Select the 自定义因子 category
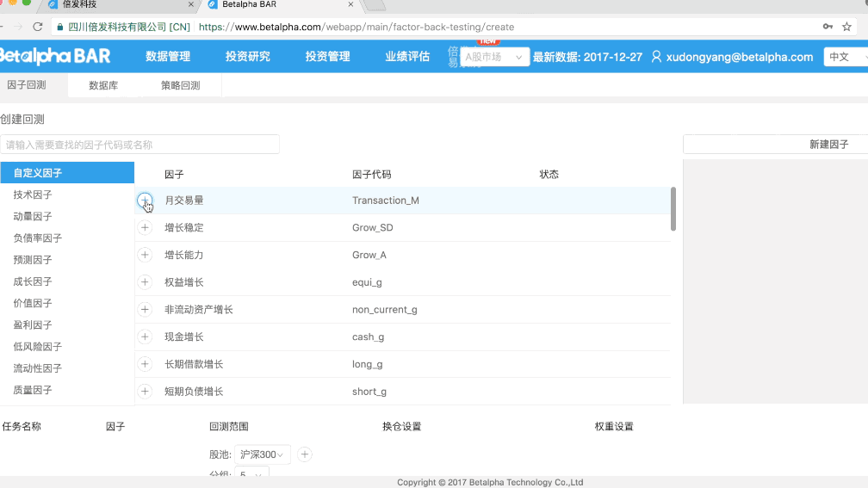This screenshot has width=868, height=488. [x=67, y=173]
